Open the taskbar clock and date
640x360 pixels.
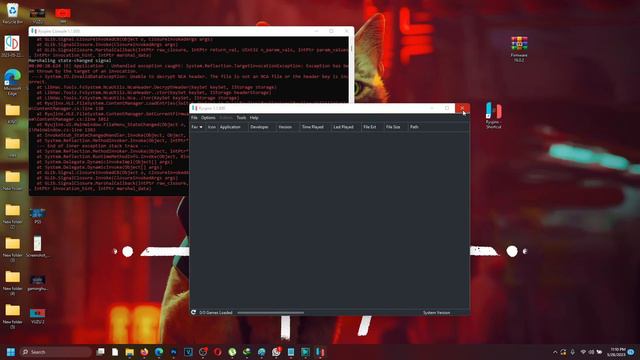616,352
